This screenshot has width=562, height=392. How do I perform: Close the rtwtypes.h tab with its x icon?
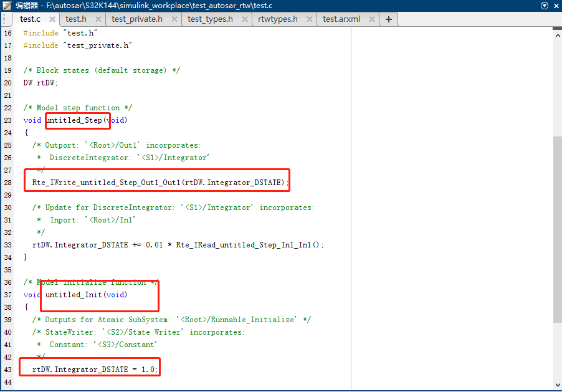[x=310, y=19]
